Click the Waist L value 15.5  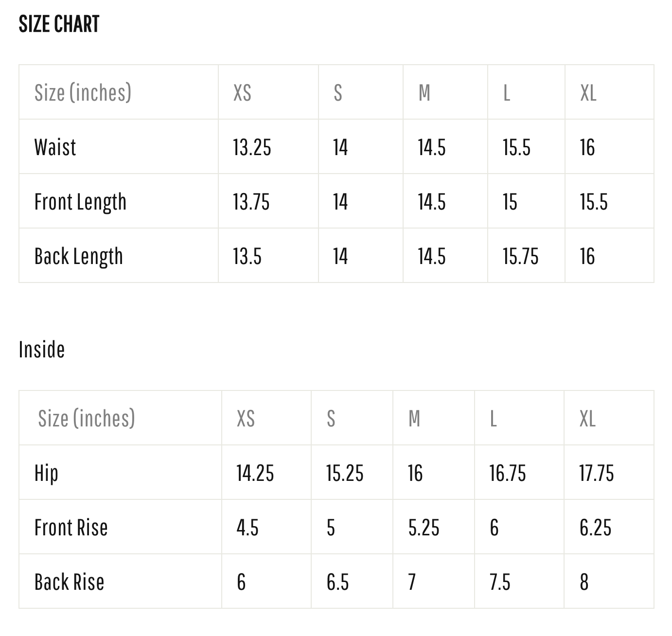(516, 147)
